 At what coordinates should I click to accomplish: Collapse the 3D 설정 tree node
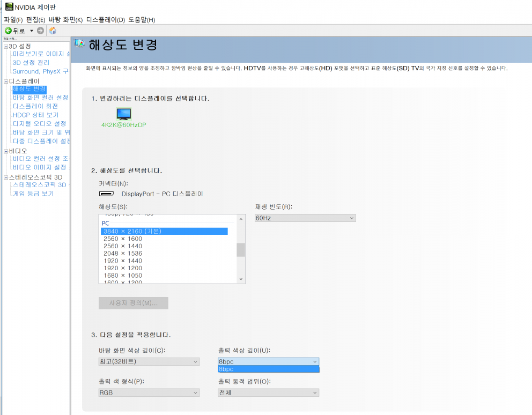coord(6,47)
